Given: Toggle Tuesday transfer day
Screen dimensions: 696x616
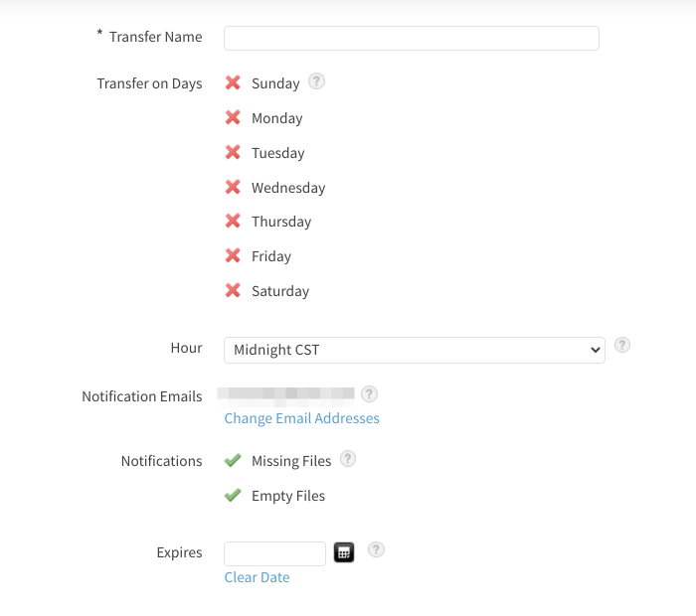Looking at the screenshot, I should pos(233,152).
